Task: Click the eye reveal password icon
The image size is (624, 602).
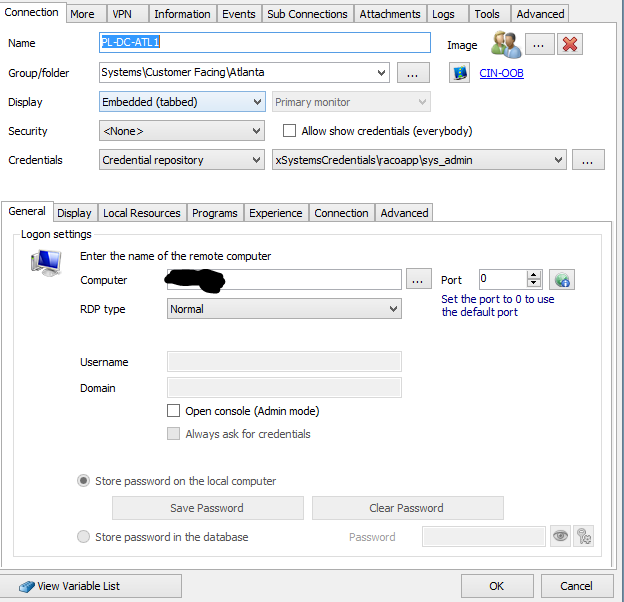Action: [560, 536]
